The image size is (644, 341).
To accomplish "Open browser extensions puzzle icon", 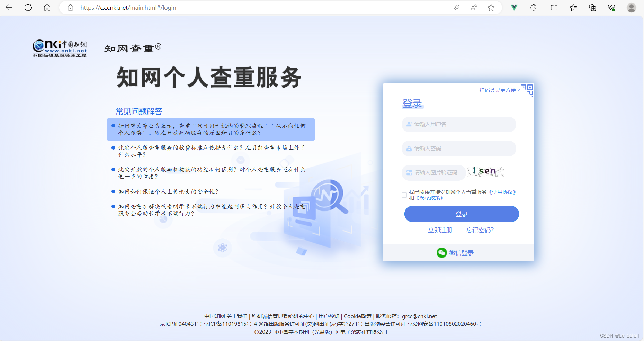I will pos(533,7).
